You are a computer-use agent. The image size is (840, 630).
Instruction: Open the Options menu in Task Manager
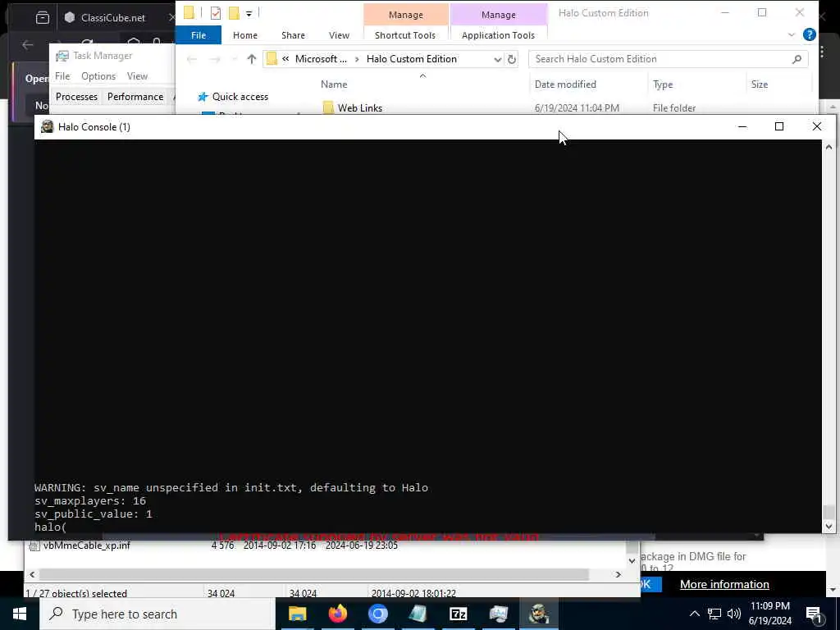click(98, 76)
